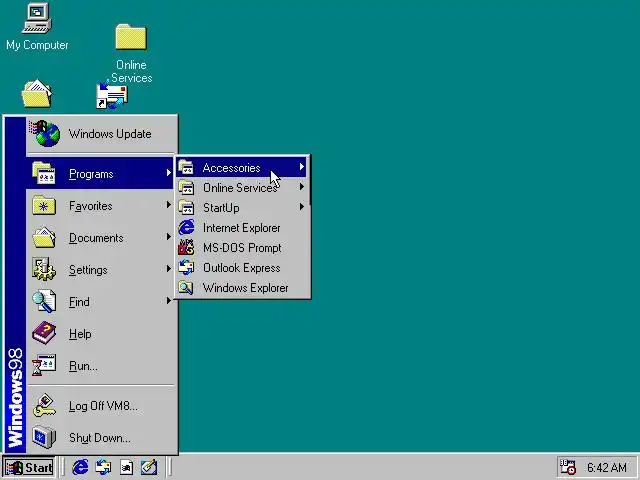Click the Windows Explorer magnifier icon
The width and height of the screenshot is (640, 480).
(186, 287)
